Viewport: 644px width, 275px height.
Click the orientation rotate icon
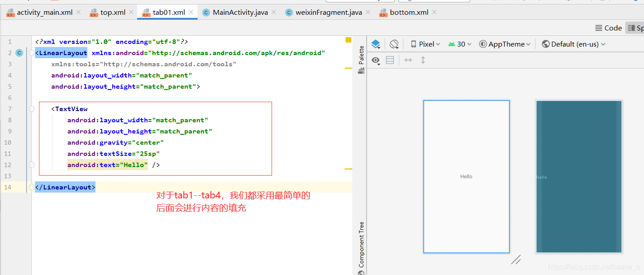[394, 44]
